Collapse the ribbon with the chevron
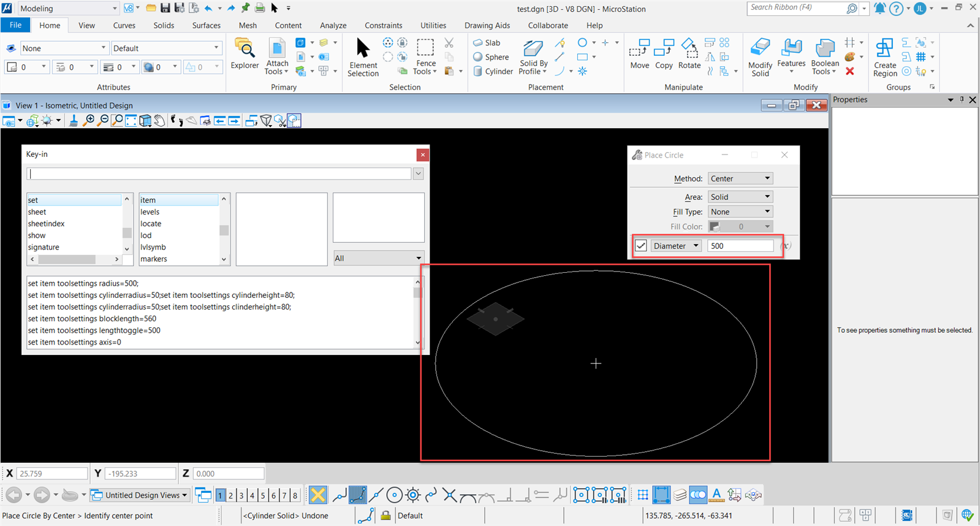 [x=970, y=25]
